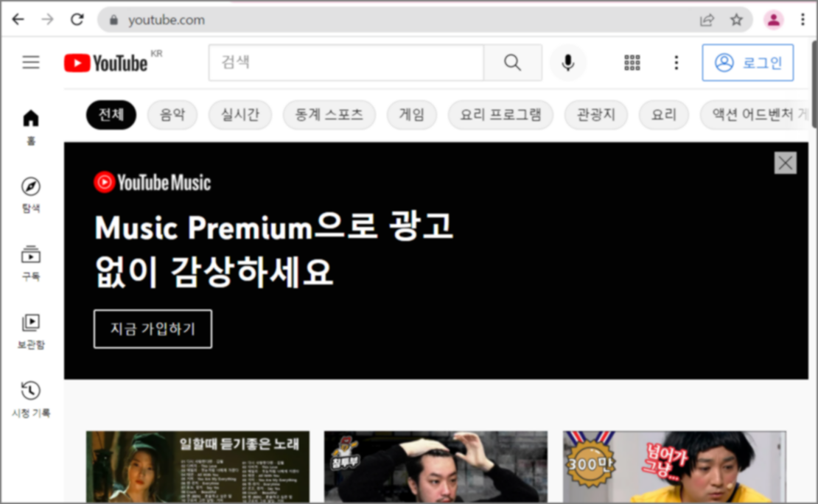Click the Music Premium banner headline

(274, 249)
